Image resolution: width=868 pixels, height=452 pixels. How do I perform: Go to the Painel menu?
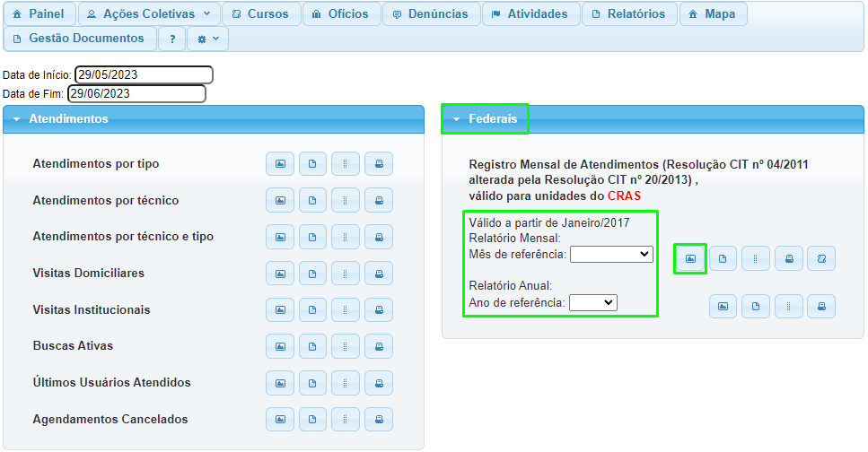coord(39,13)
